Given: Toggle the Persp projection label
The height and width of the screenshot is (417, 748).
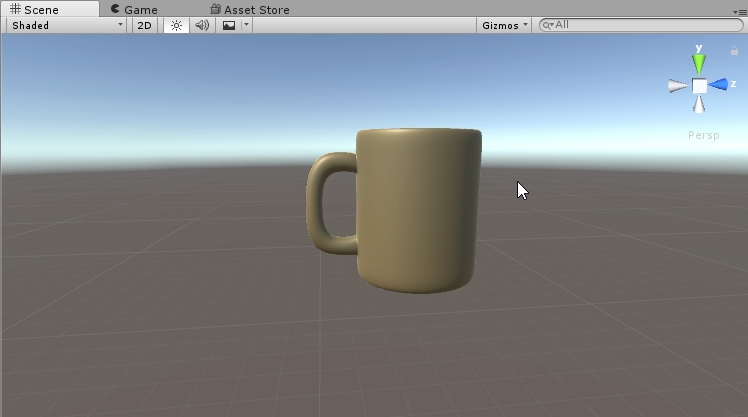Looking at the screenshot, I should pyautogui.click(x=704, y=135).
